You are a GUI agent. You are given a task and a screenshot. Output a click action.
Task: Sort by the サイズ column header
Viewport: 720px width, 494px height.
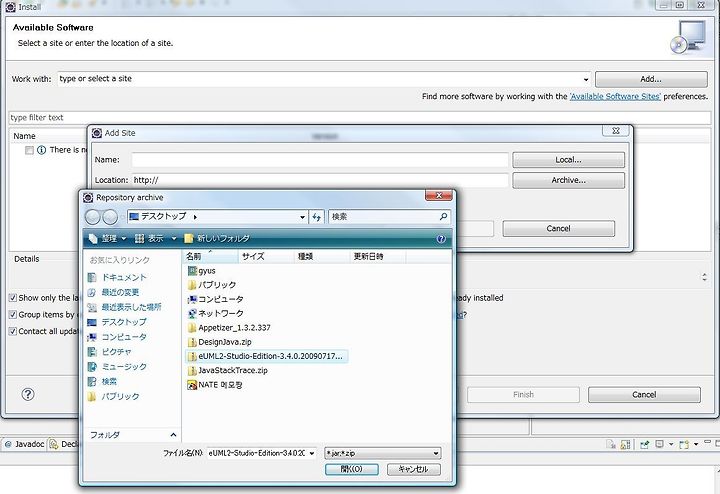point(266,256)
